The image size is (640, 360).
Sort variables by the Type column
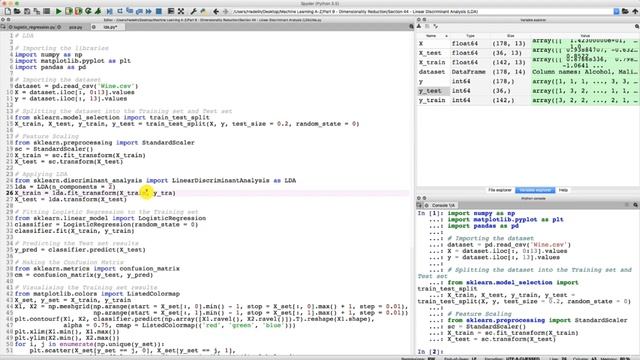click(x=470, y=36)
